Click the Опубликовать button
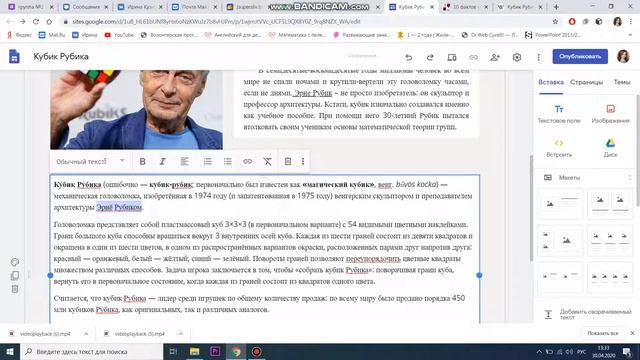The width and height of the screenshot is (640, 360). (x=580, y=56)
